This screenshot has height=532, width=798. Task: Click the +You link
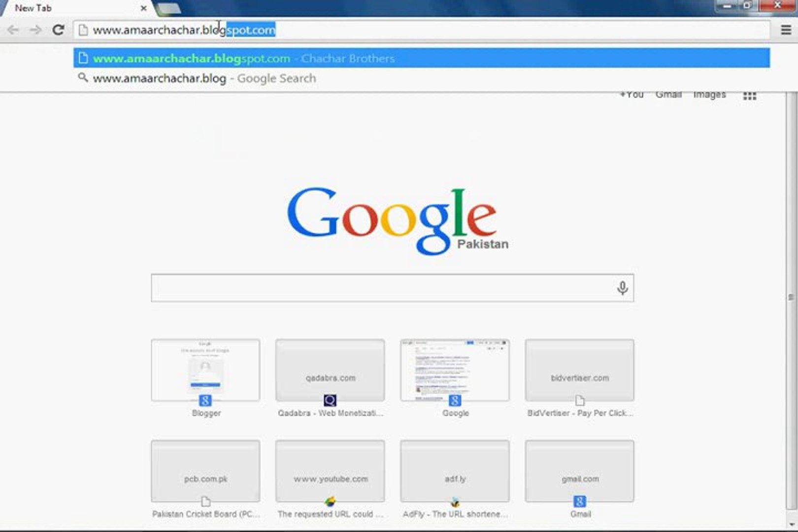click(x=632, y=94)
